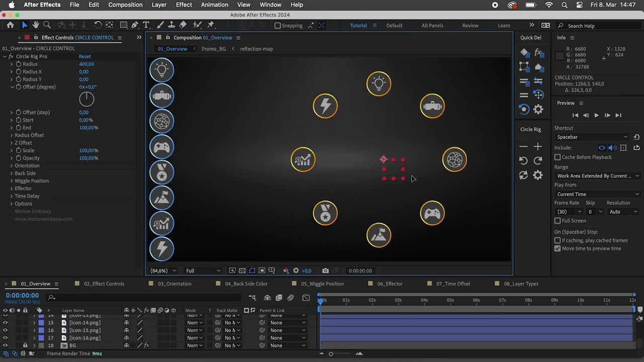Click the Radius value 400,00
Viewport: 644px width, 362px height.
pyautogui.click(x=86, y=64)
